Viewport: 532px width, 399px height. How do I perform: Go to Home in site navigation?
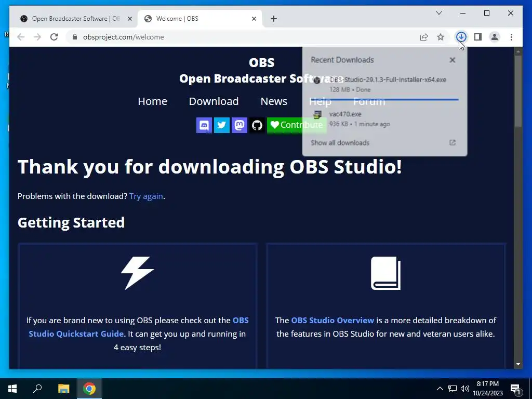pyautogui.click(x=152, y=101)
